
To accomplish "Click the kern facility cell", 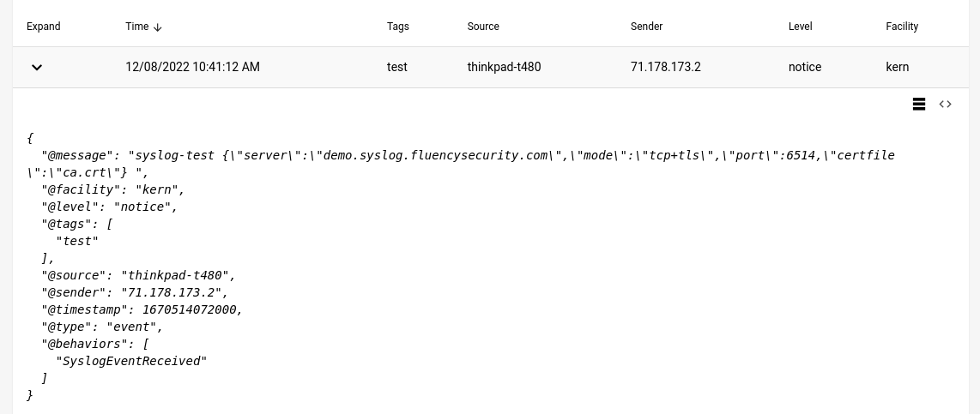I will click(x=897, y=67).
